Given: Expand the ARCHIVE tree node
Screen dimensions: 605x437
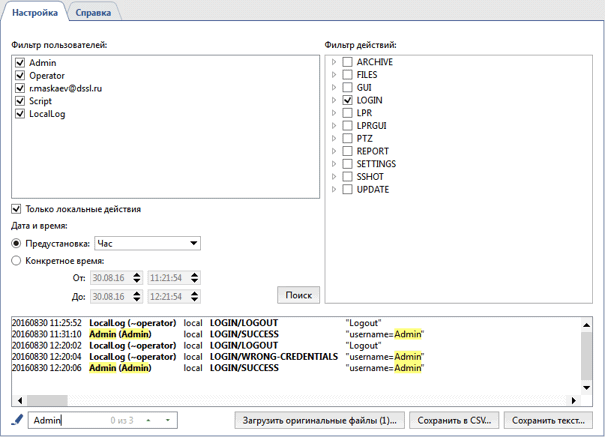Looking at the screenshot, I should [334, 62].
